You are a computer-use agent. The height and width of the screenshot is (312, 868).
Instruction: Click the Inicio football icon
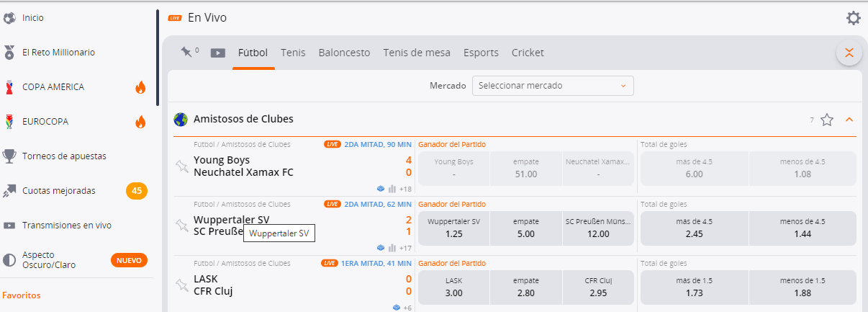tap(9, 17)
